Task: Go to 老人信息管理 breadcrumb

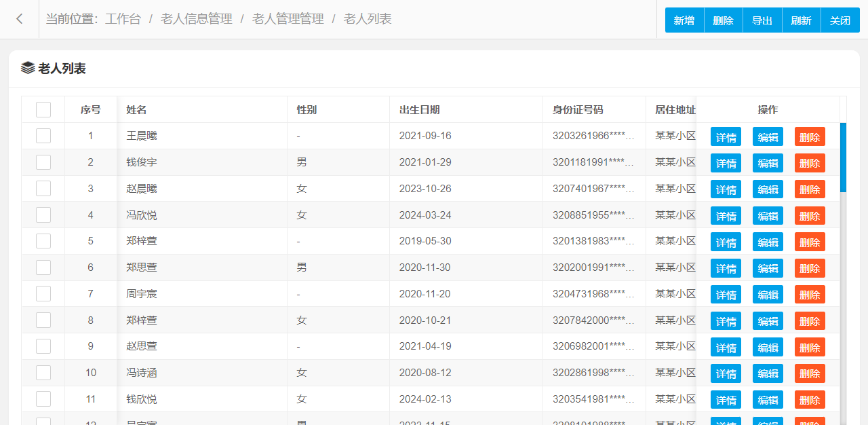Action: 197,19
